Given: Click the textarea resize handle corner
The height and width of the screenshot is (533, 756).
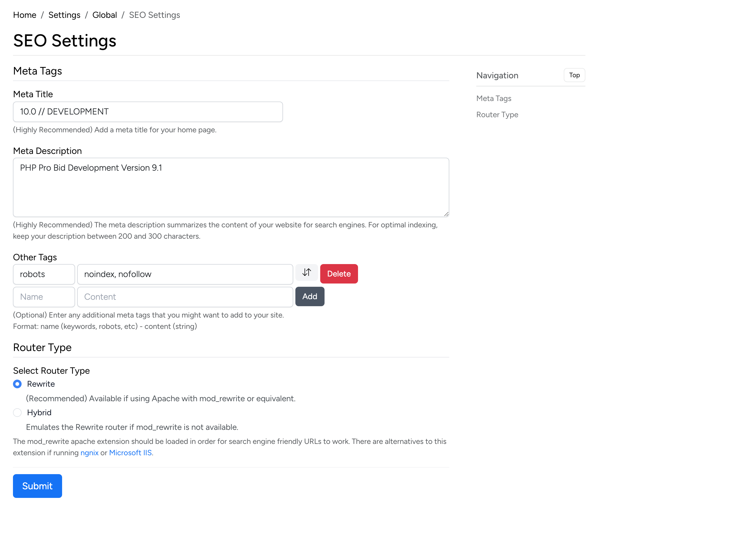Looking at the screenshot, I should [x=446, y=214].
